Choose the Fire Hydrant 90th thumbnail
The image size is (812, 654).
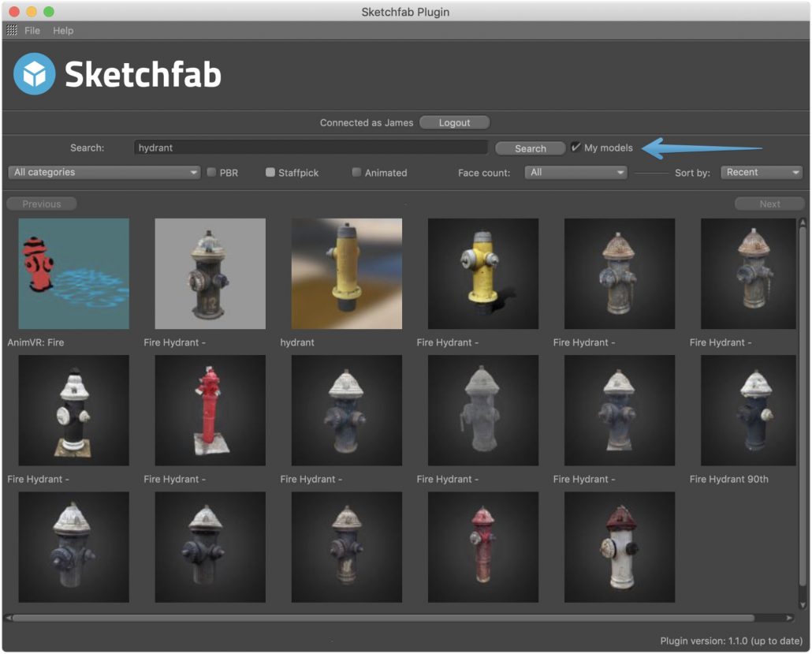tap(748, 410)
